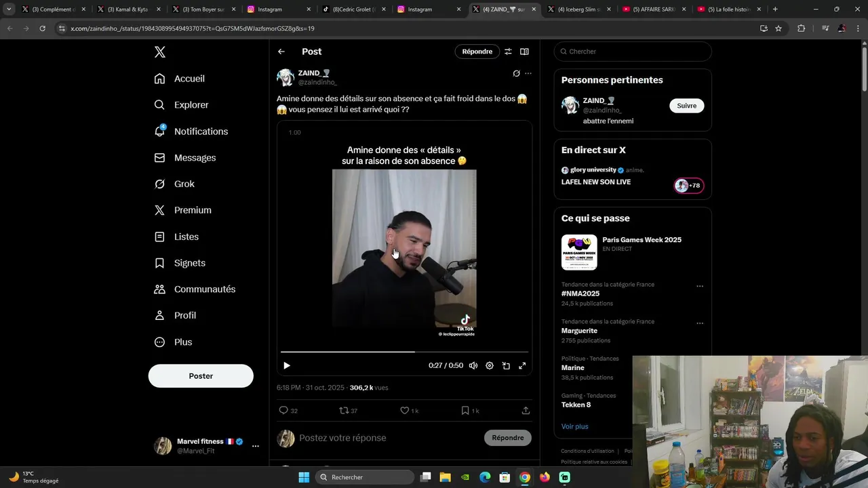
Task: Open Signets bookmarks in sidebar
Action: click(x=180, y=263)
